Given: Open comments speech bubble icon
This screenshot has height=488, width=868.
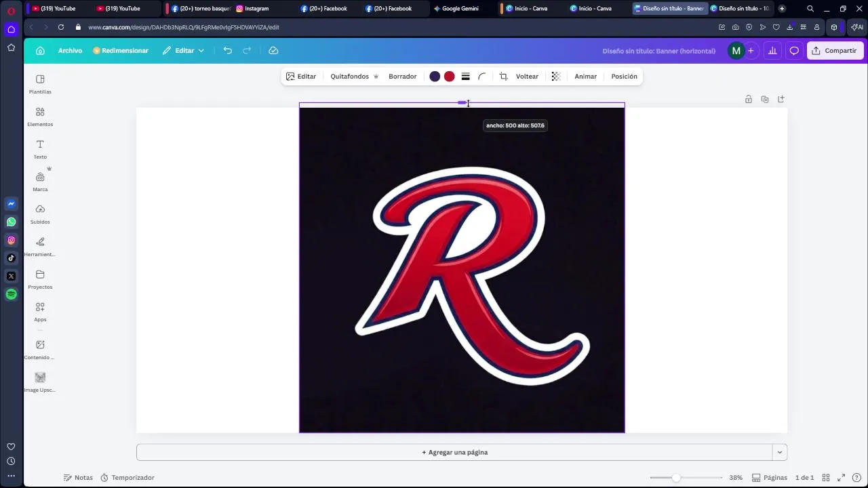Looking at the screenshot, I should [794, 51].
